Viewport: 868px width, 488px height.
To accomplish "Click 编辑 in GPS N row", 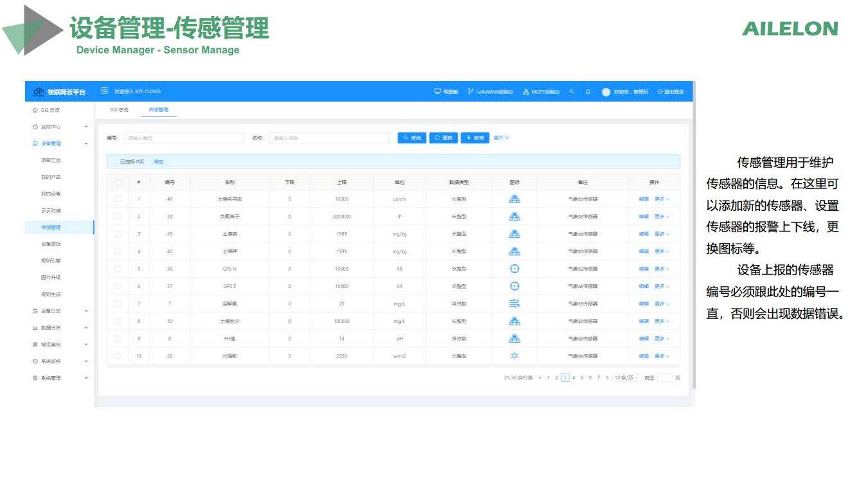I will tap(644, 269).
